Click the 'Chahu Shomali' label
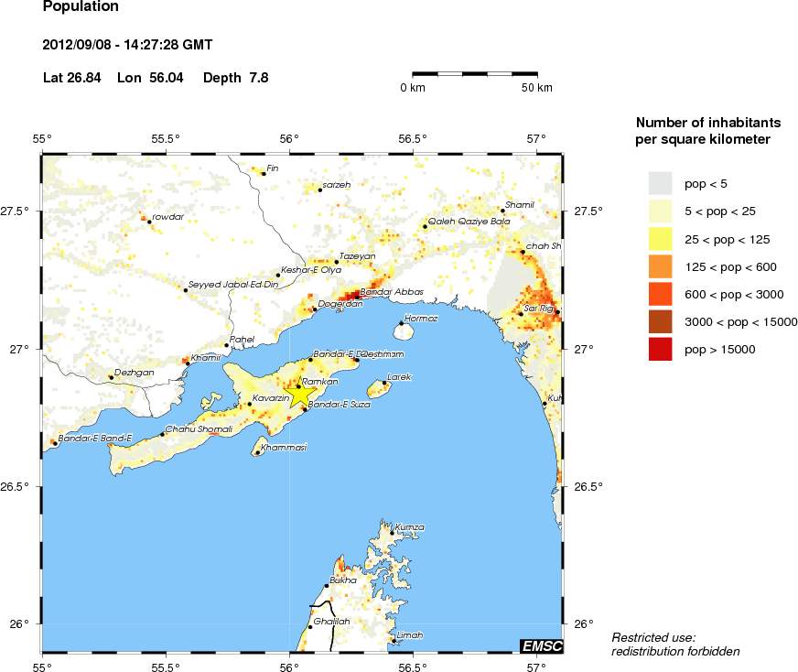This screenshot has width=798, height=672. click(x=199, y=429)
